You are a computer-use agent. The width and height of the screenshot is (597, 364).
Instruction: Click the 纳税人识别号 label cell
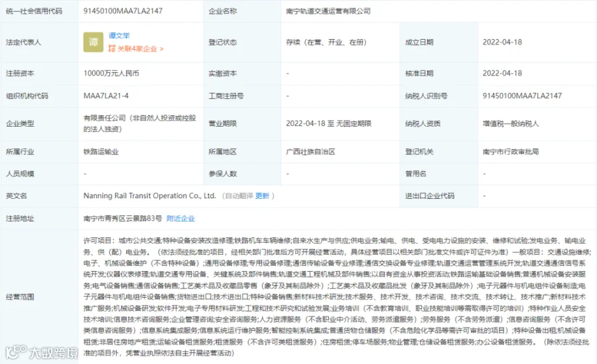[439, 95]
